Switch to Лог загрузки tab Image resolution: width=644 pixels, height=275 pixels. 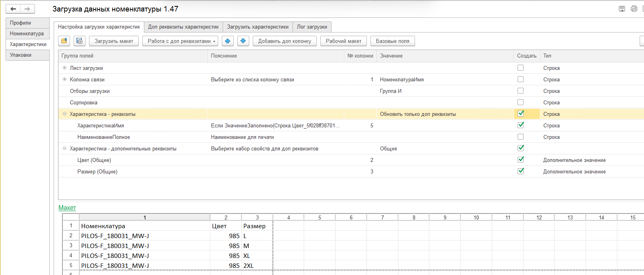312,27
